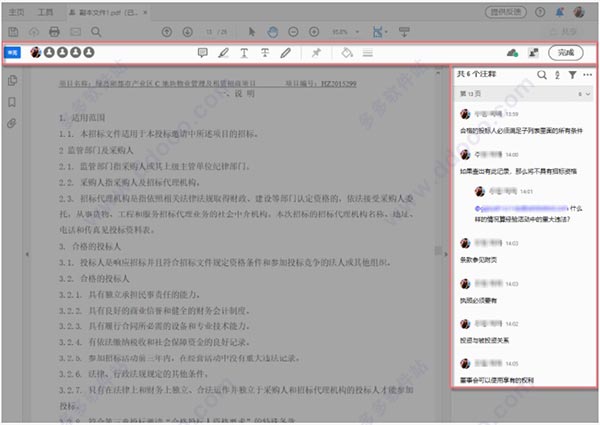Click the pin tool icon
The height and width of the screenshot is (425, 600).
[x=316, y=53]
